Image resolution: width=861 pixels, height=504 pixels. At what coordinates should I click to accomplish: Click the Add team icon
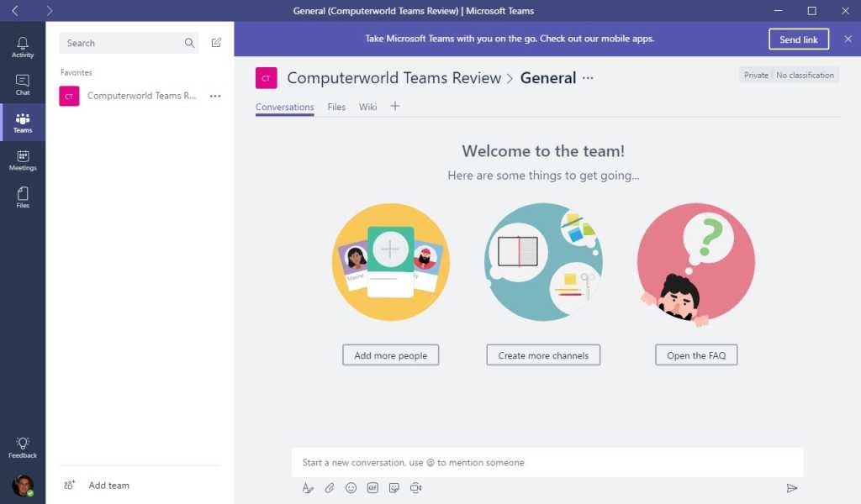[x=70, y=485]
